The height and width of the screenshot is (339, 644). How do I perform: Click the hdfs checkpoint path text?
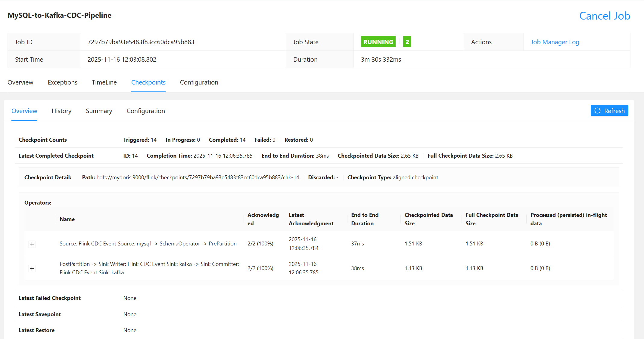[x=198, y=177]
